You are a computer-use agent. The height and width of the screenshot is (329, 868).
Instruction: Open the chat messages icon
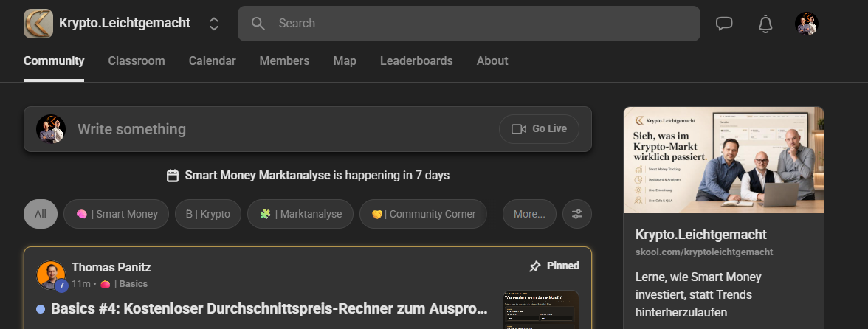[x=724, y=23]
